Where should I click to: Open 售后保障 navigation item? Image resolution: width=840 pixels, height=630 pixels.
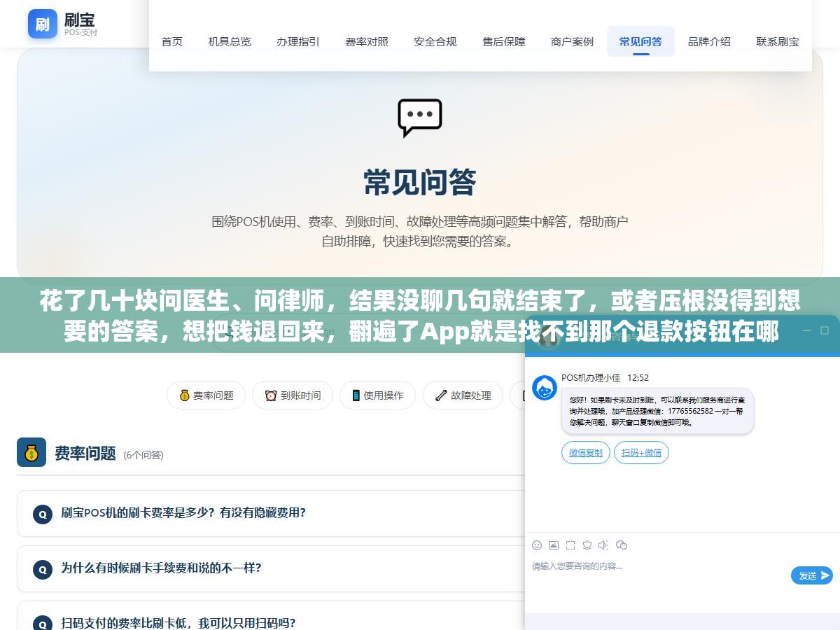[504, 41]
